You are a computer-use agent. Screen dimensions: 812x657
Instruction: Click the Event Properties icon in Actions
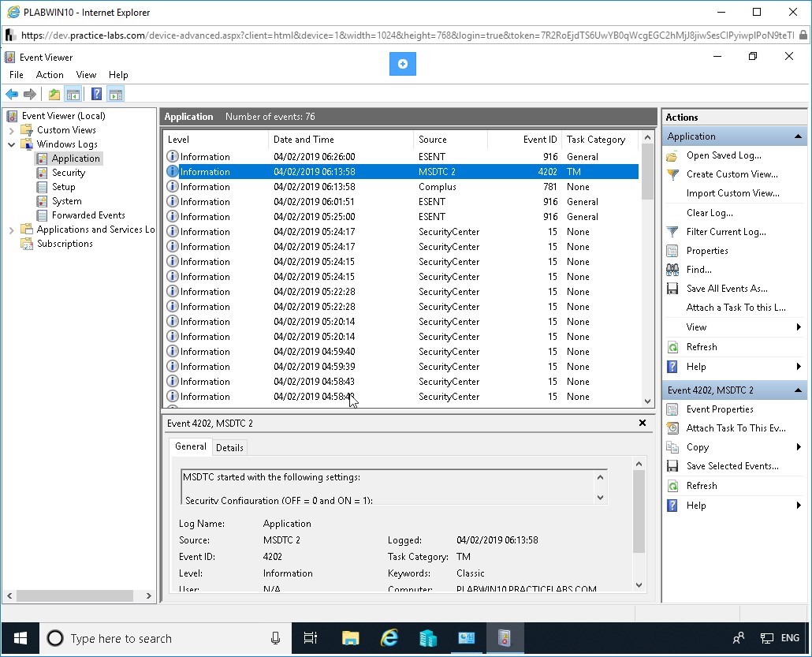[672, 409]
